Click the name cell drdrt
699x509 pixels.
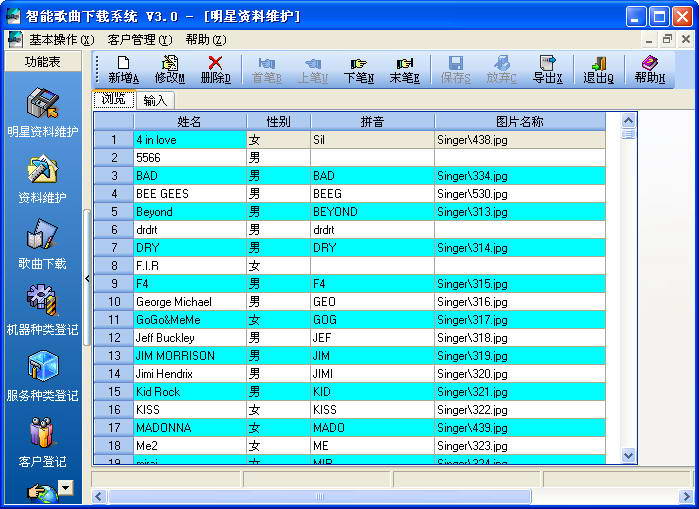pos(190,230)
